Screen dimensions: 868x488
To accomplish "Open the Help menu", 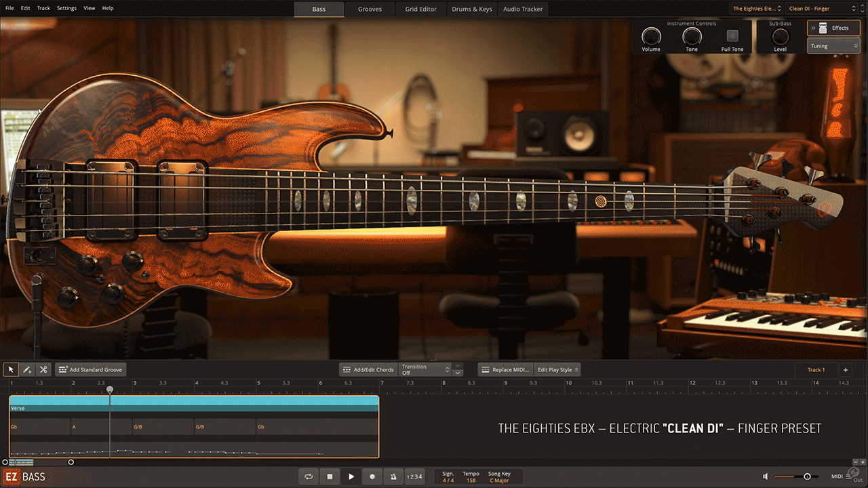I will pos(108,8).
